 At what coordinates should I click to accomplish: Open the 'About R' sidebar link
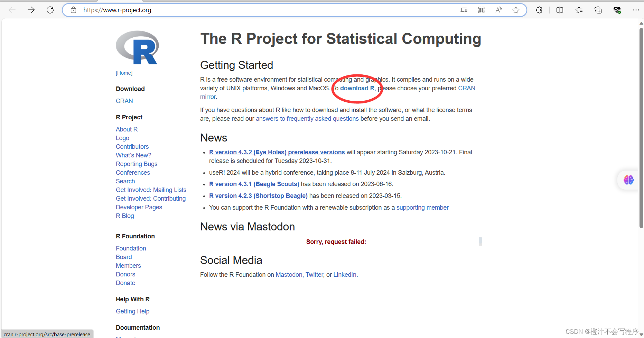[127, 129]
